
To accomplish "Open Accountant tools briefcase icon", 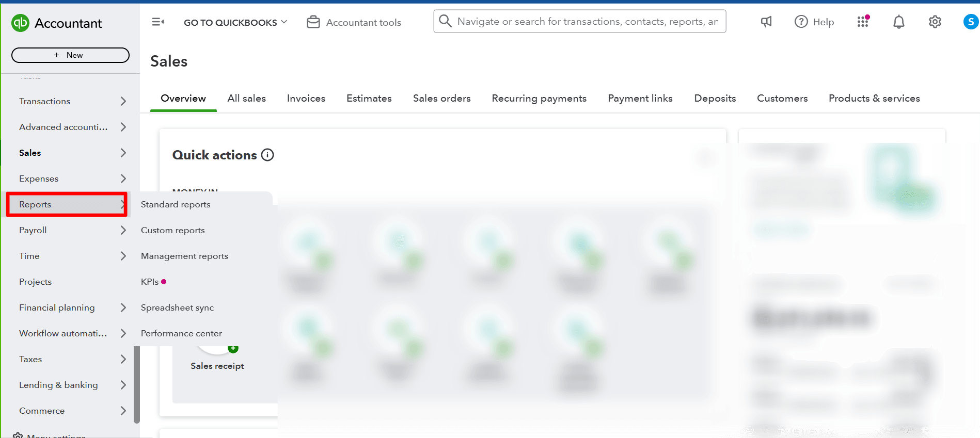I will 313,22.
